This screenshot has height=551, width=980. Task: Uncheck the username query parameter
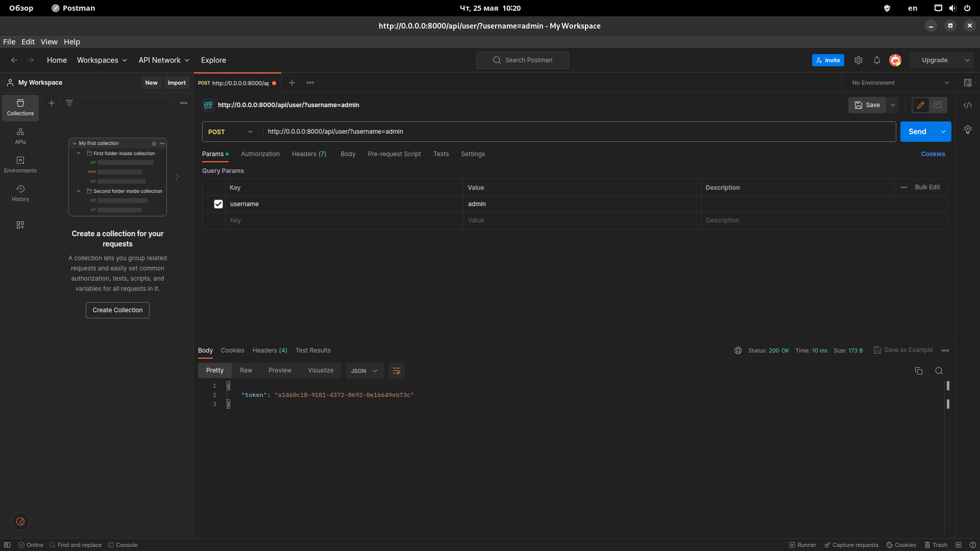218,204
